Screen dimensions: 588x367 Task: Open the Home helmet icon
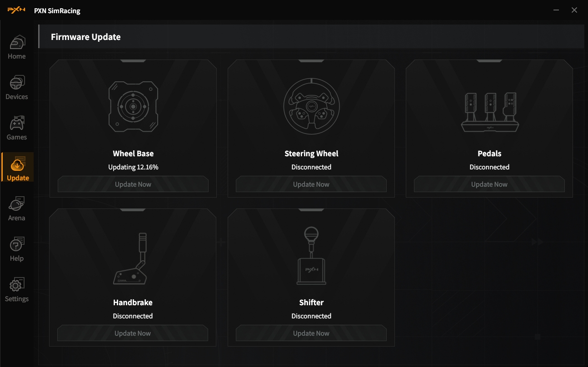[17, 43]
